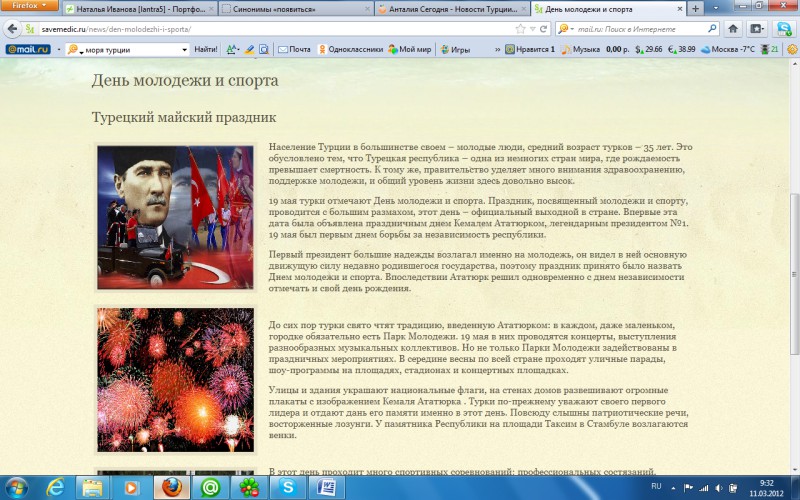
Task: Open Музыка from the toolbar
Action: [581, 49]
